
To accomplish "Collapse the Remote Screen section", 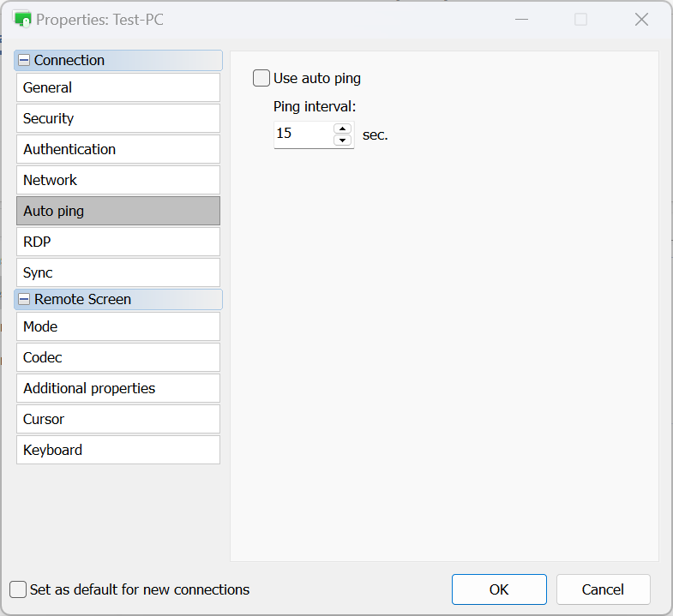I will (x=24, y=300).
